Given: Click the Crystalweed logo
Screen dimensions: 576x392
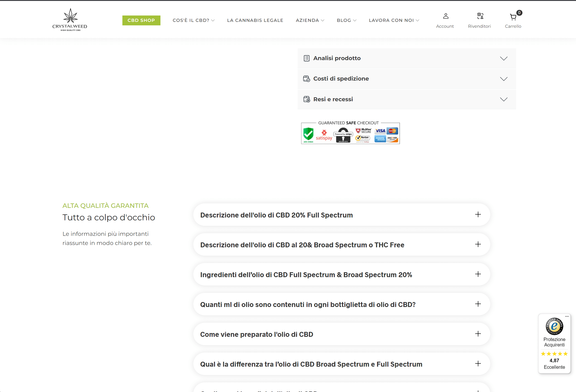Looking at the screenshot, I should [x=70, y=19].
